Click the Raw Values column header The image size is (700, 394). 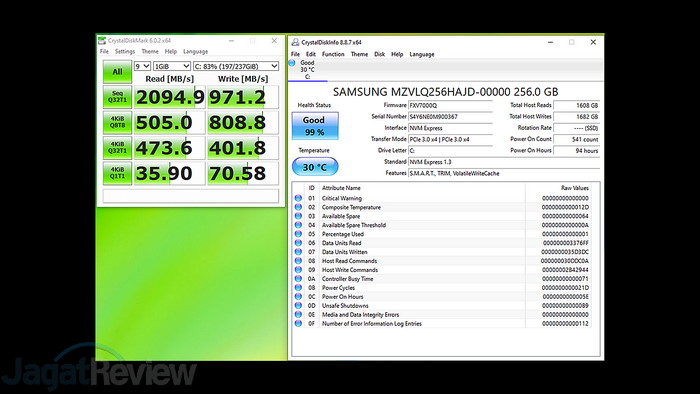(x=575, y=188)
